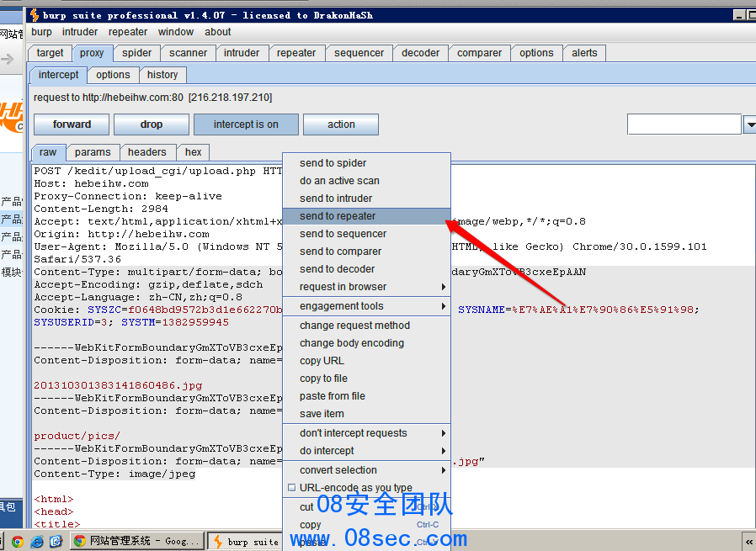This screenshot has width=756, height=551.
Task: Expand the do intercept submenu
Action: (x=366, y=451)
